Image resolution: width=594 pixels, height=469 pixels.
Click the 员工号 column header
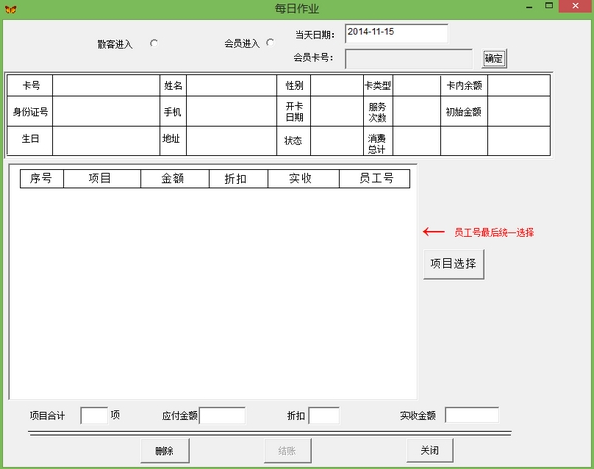coord(375,178)
